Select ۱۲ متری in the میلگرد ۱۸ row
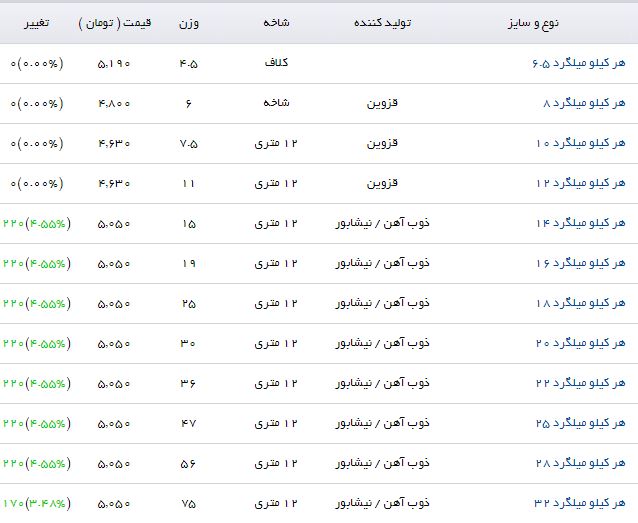Viewport: 638px width, 523px height. (276, 303)
